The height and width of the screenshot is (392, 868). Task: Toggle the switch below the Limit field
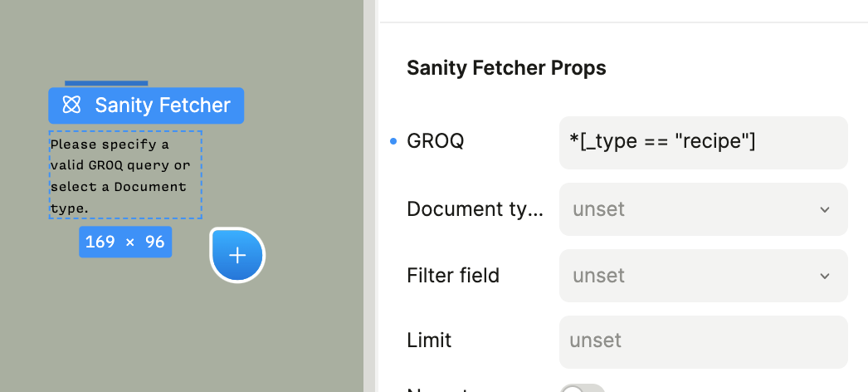tap(582, 389)
